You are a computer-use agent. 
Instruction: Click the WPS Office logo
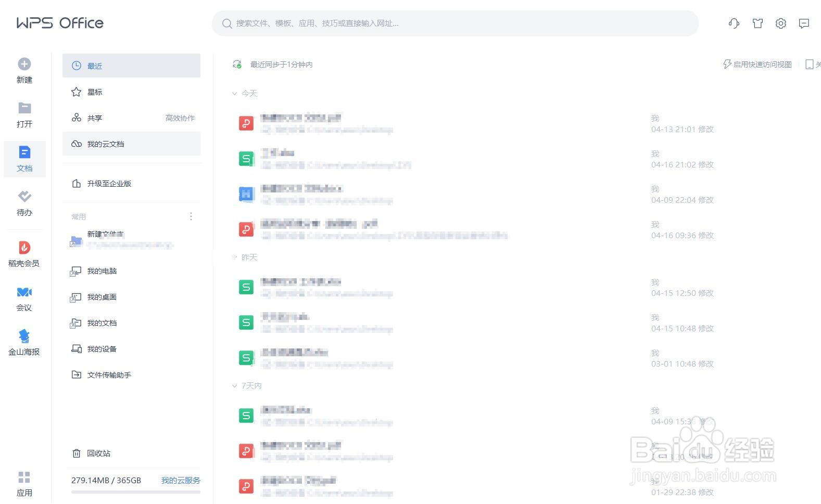[60, 23]
